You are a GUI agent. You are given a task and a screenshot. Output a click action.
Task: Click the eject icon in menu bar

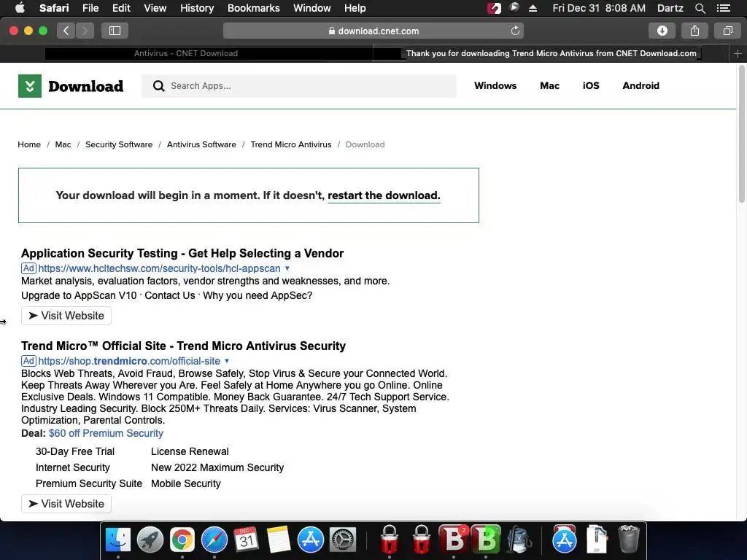(533, 8)
